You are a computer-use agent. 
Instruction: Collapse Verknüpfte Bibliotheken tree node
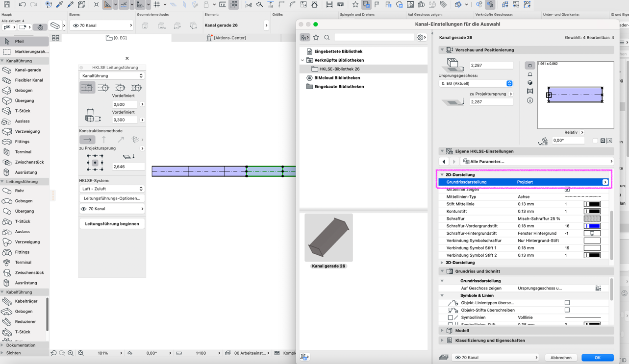tap(303, 60)
